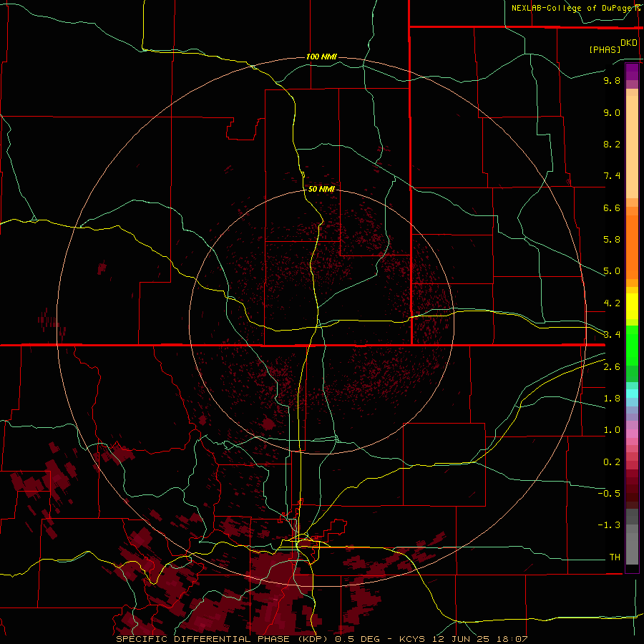Click the 8.2 color scale value
Image resolution: width=644 pixels, height=644 pixels.
[x=612, y=144]
